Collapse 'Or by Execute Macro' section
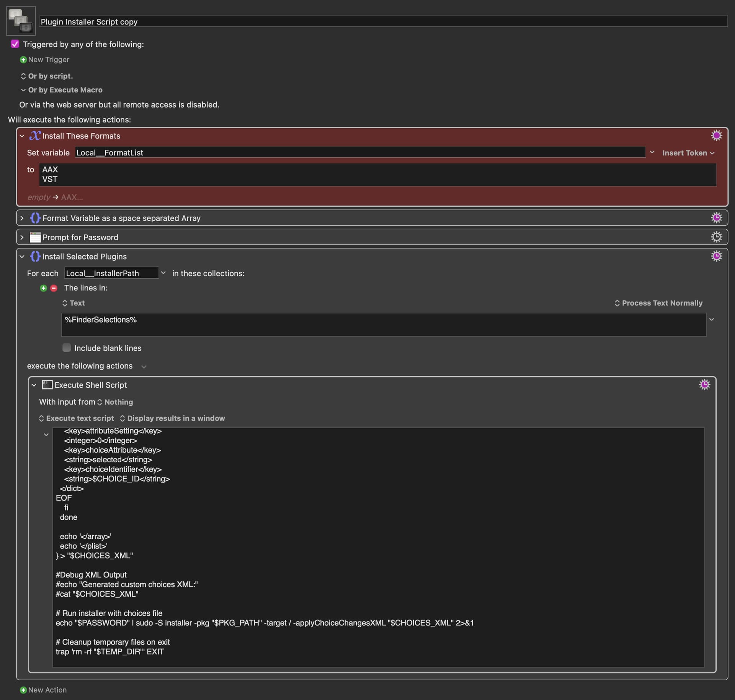Screen dimensions: 735x700 [23, 90]
